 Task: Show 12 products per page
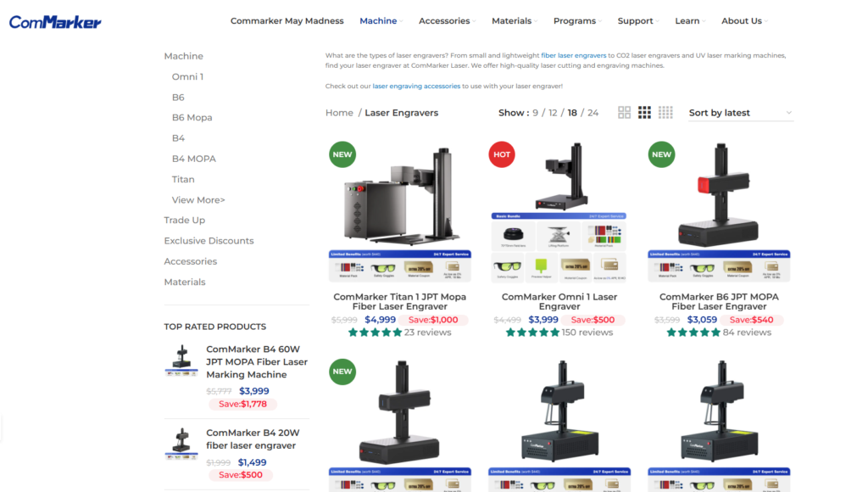553,113
